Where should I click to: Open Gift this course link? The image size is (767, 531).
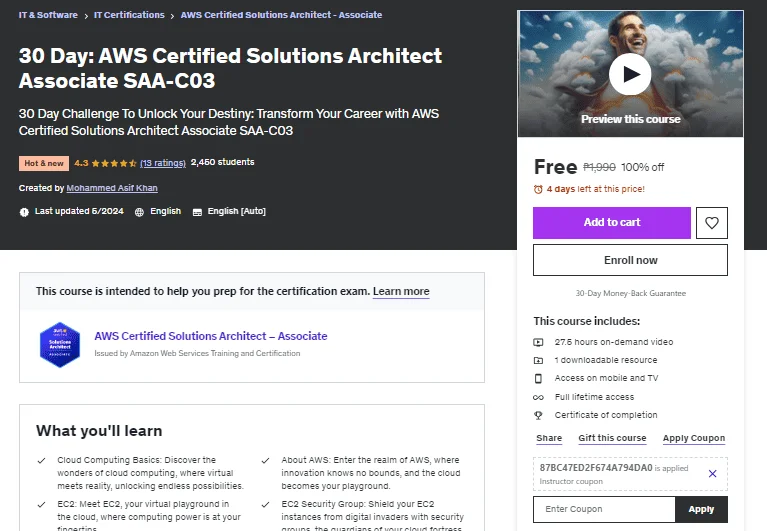(x=612, y=438)
